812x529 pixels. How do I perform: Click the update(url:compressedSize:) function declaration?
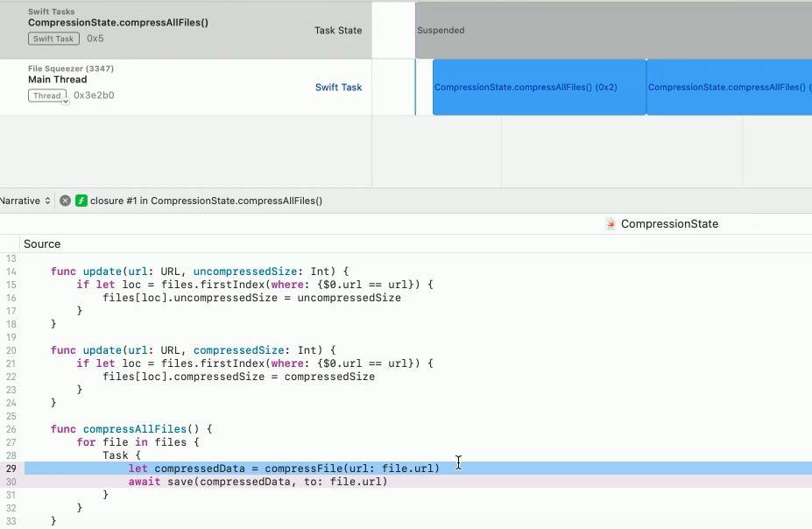click(x=194, y=350)
